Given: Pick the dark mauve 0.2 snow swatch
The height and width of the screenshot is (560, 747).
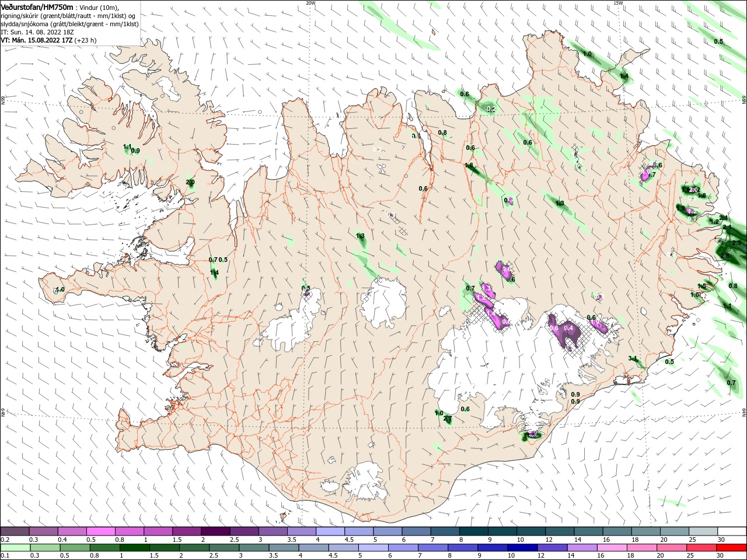Looking at the screenshot, I should pyautogui.click(x=15, y=531).
